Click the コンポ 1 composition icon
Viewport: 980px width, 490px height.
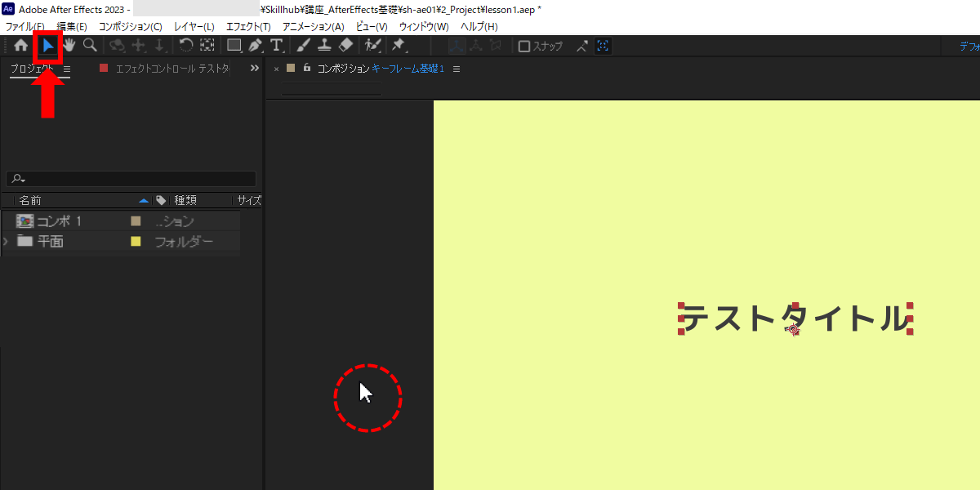(24, 220)
